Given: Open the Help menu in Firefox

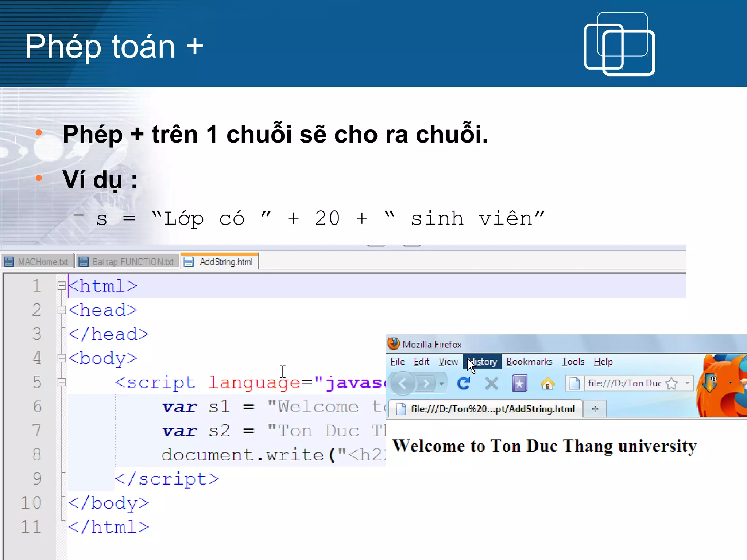Looking at the screenshot, I should pyautogui.click(x=603, y=362).
